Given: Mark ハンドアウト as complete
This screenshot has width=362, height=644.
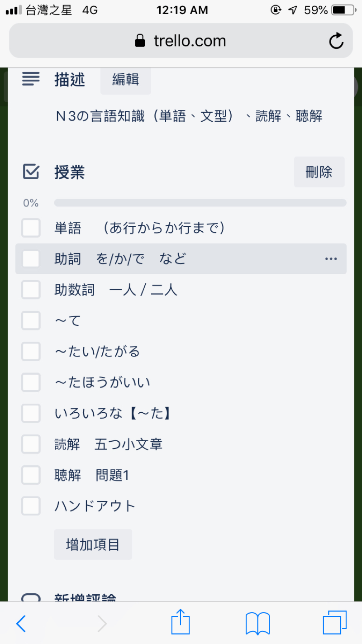Looking at the screenshot, I should click(x=31, y=506).
